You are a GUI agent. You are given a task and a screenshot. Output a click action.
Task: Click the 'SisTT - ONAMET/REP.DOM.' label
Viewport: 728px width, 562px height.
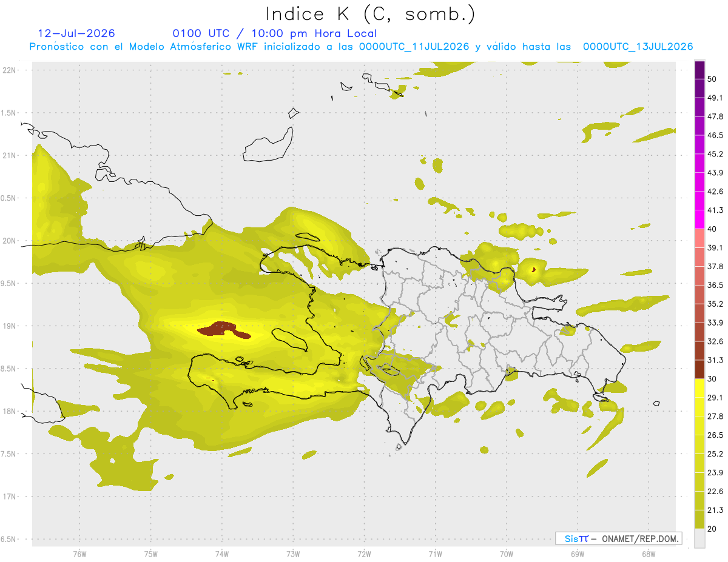[619, 538]
